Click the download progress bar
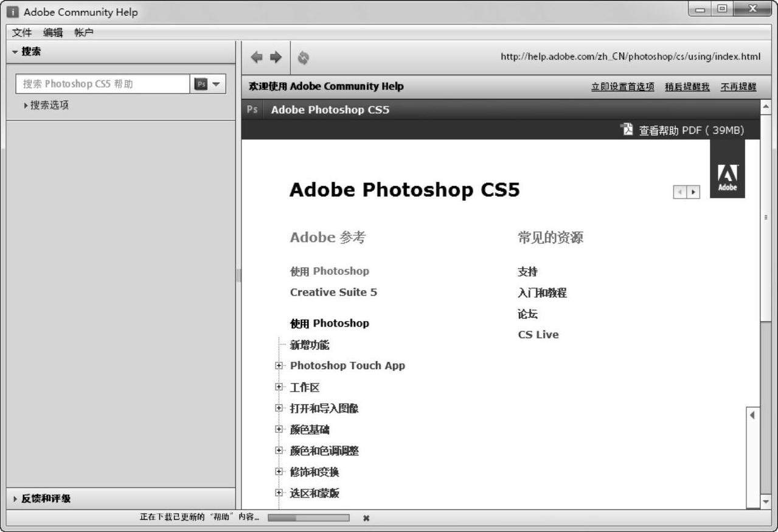Image resolution: width=778 pixels, height=532 pixels. point(308,518)
